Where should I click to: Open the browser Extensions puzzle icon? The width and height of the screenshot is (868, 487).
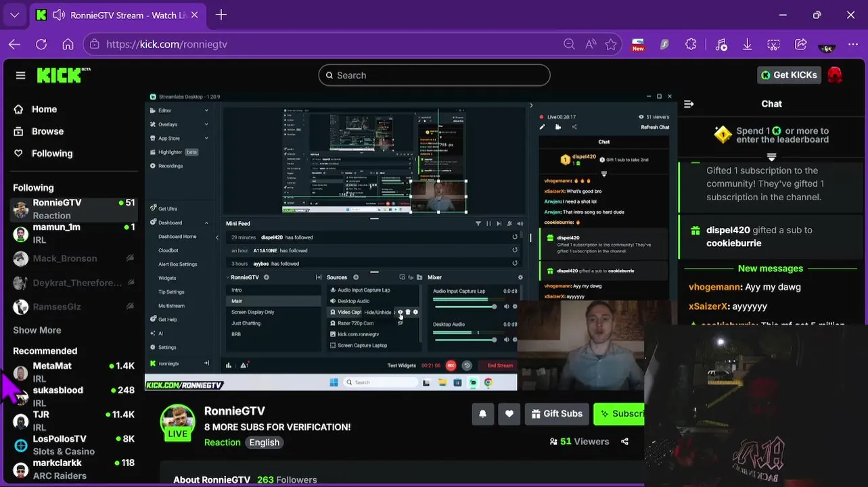691,44
